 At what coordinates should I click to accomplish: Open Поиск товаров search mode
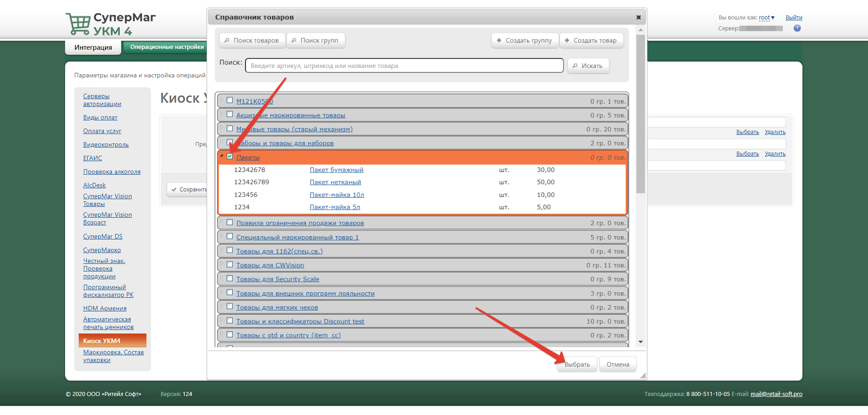coord(252,40)
